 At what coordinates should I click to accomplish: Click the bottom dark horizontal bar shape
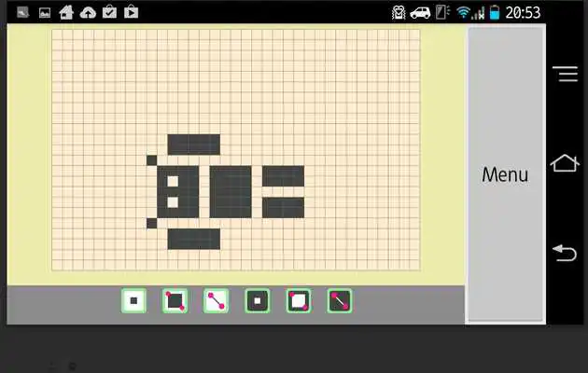pos(194,239)
